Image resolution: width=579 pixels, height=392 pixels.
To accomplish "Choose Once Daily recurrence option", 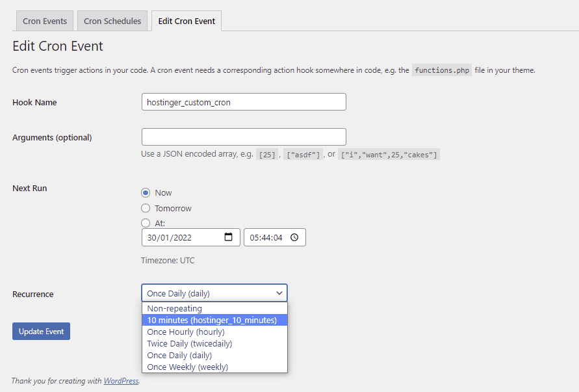I will pyautogui.click(x=214, y=355).
